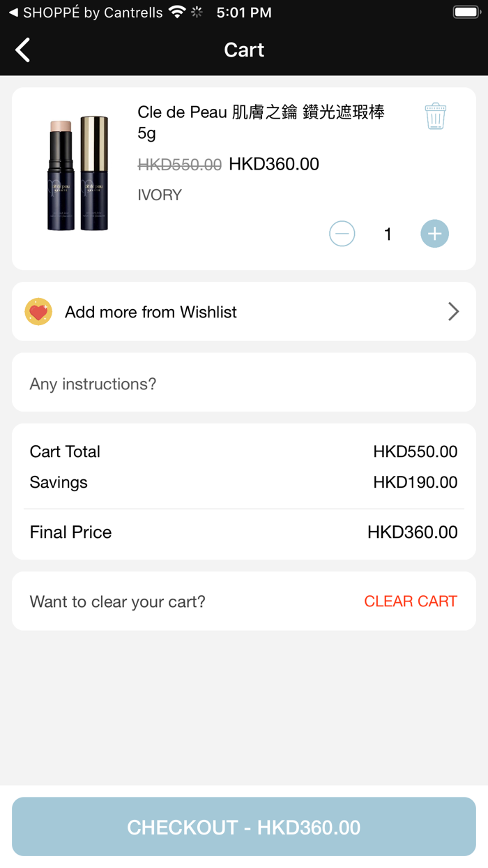Image resolution: width=488 pixels, height=868 pixels.
Task: Increase quantity with the plus button
Action: point(434,234)
